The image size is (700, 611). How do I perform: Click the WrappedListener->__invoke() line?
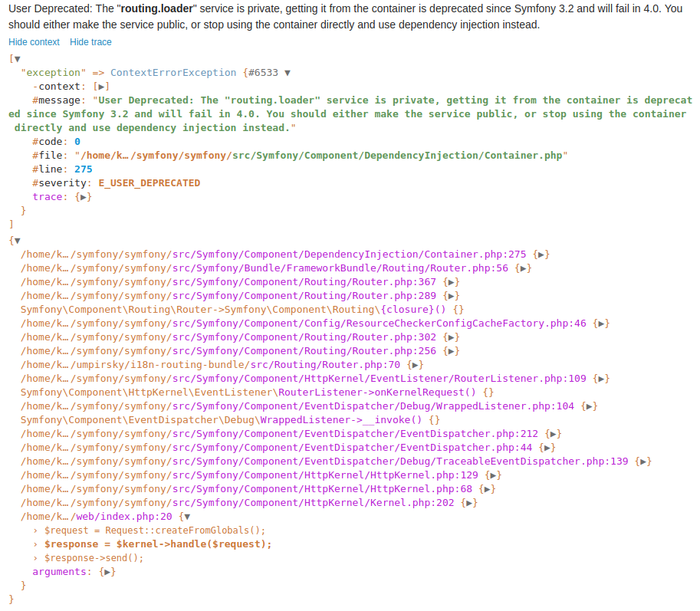tap(221, 420)
